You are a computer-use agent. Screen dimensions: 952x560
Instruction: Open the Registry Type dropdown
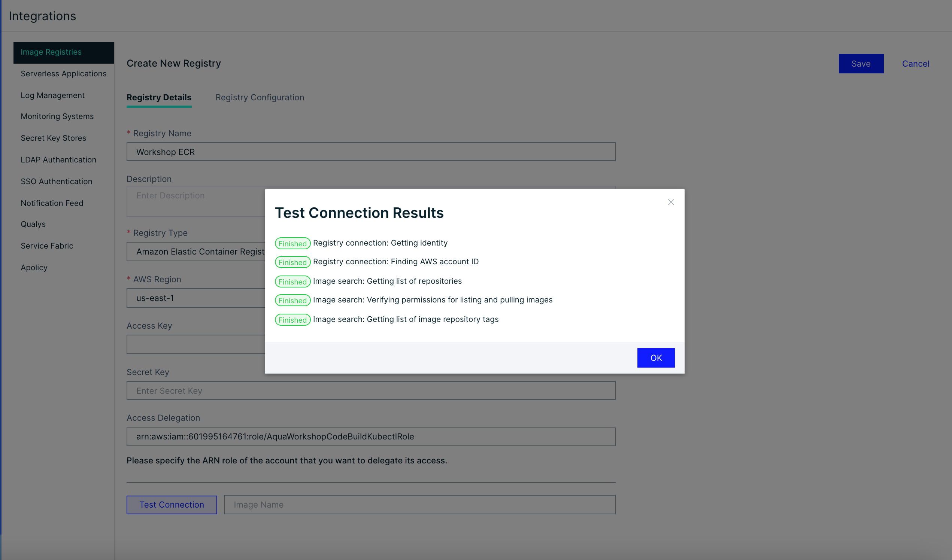pos(196,252)
